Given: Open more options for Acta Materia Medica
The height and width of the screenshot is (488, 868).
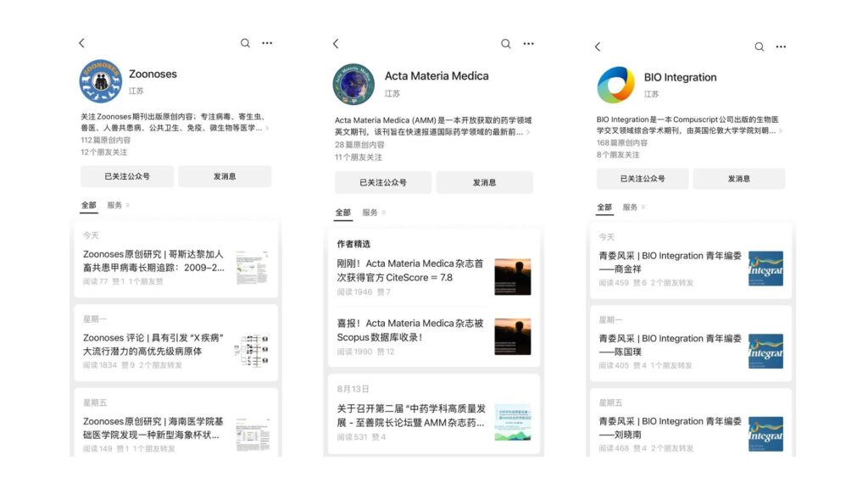Looking at the screenshot, I should point(529,44).
